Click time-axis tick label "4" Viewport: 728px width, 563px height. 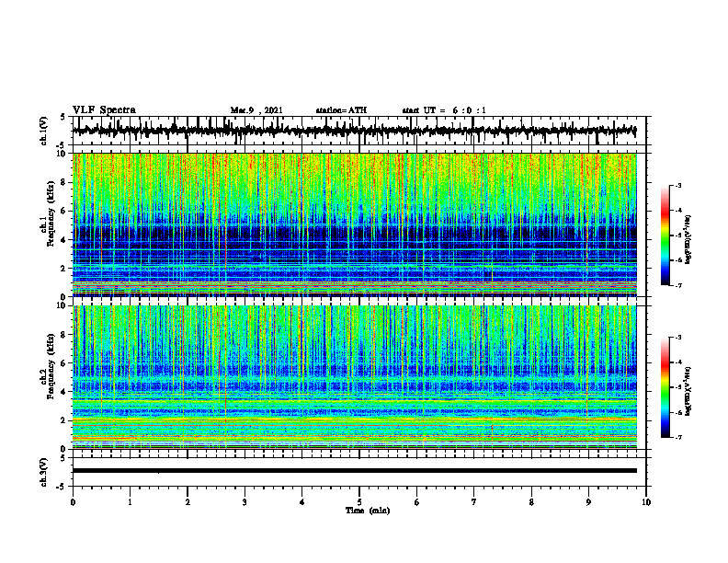(302, 502)
